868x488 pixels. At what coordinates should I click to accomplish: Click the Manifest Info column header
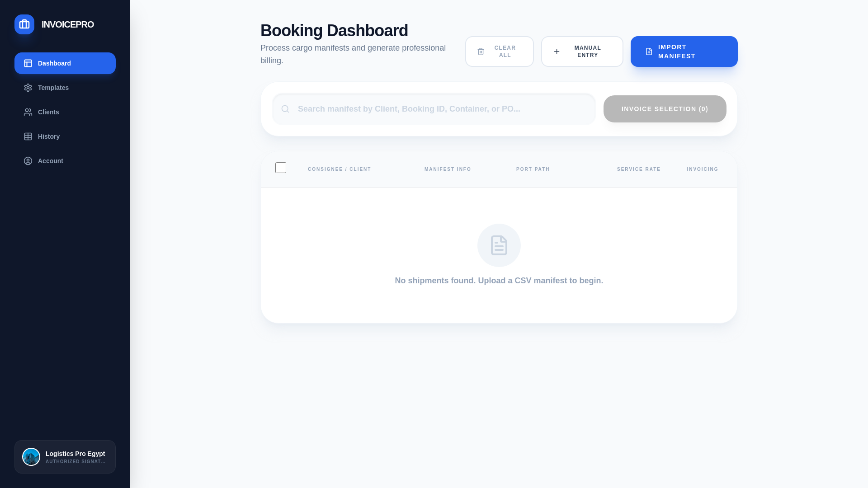coord(448,169)
